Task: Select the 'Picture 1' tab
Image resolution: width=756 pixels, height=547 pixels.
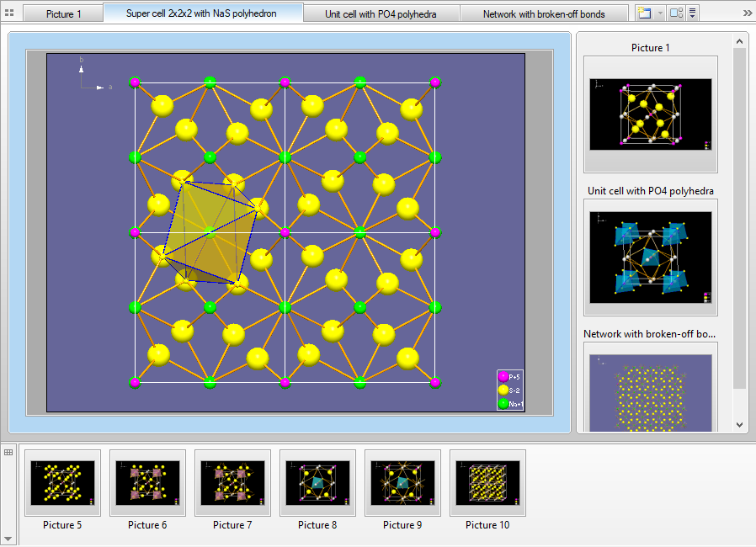Action: point(63,12)
